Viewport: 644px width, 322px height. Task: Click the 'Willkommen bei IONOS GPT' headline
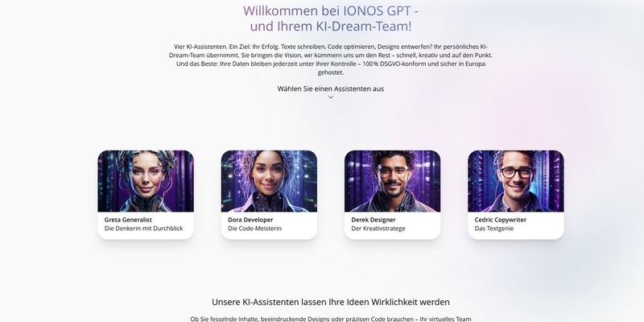(331, 10)
